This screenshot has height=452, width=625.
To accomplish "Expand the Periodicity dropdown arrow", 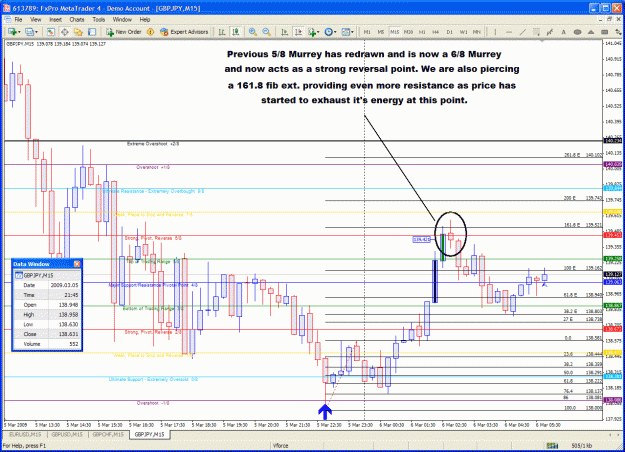I will point(335,32).
